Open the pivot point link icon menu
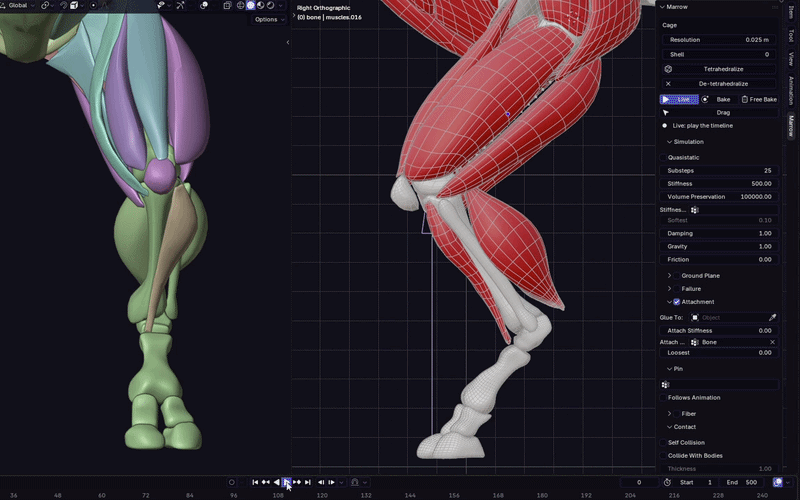Image resolution: width=800 pixels, height=500 pixels. point(45,5)
